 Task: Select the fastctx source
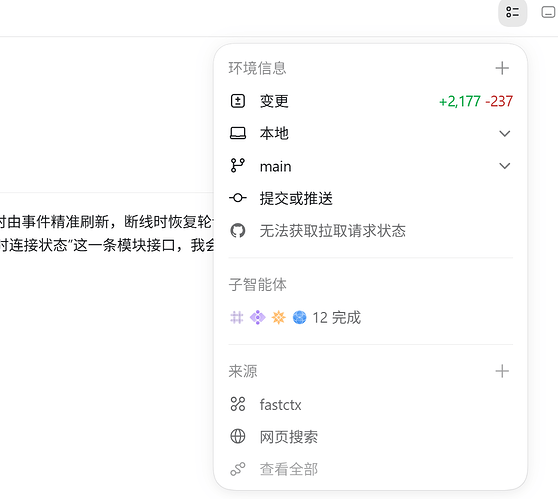[370, 405]
